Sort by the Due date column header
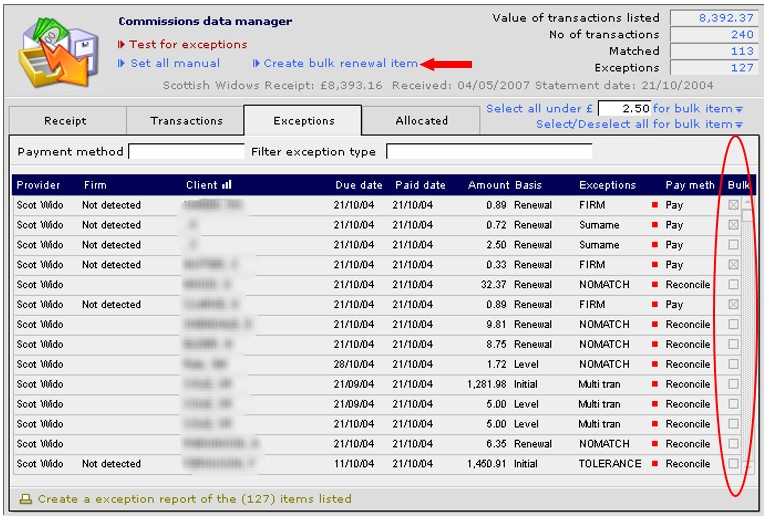769x521 pixels. 359,185
